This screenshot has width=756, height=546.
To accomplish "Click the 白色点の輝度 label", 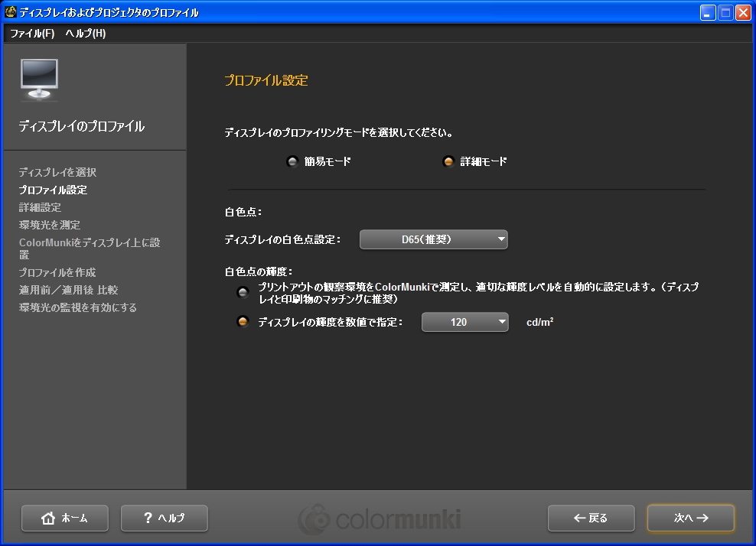I will [259, 271].
